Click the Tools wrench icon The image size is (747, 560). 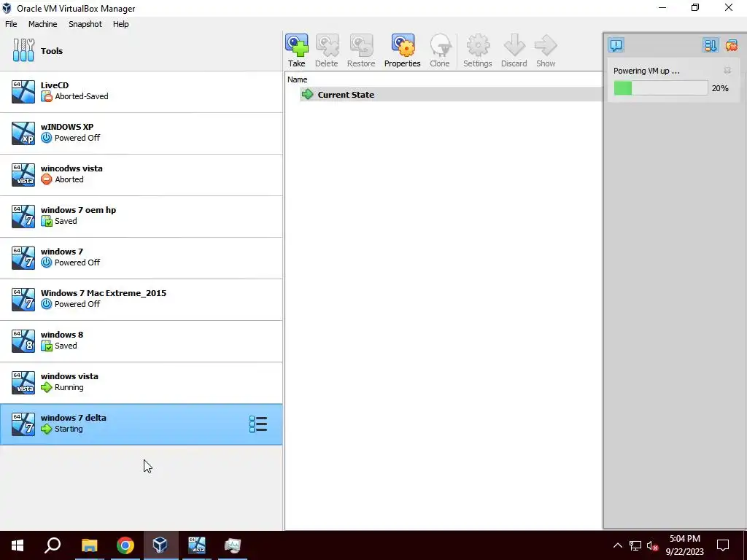click(x=23, y=50)
